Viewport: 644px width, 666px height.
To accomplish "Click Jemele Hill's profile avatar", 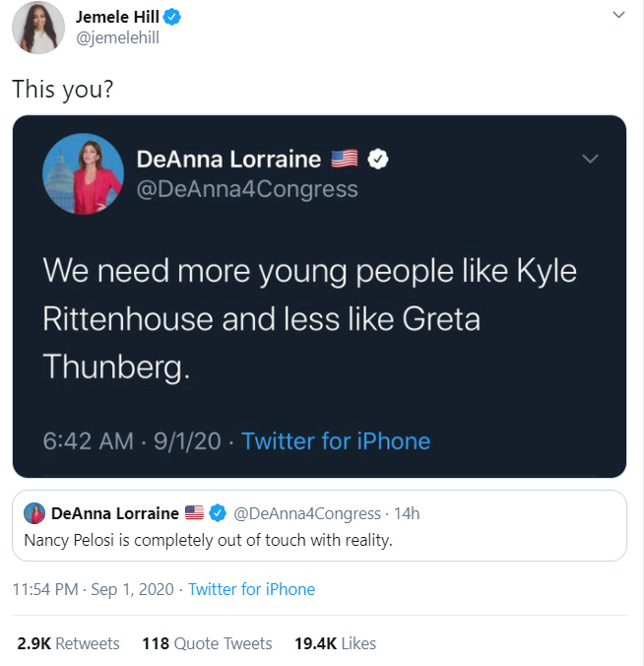I will pos(37,28).
